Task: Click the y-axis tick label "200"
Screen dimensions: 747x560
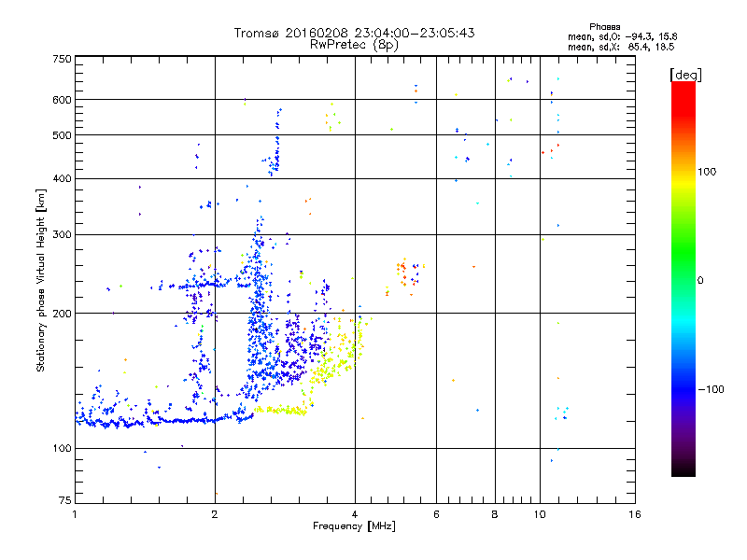Action: [62, 314]
